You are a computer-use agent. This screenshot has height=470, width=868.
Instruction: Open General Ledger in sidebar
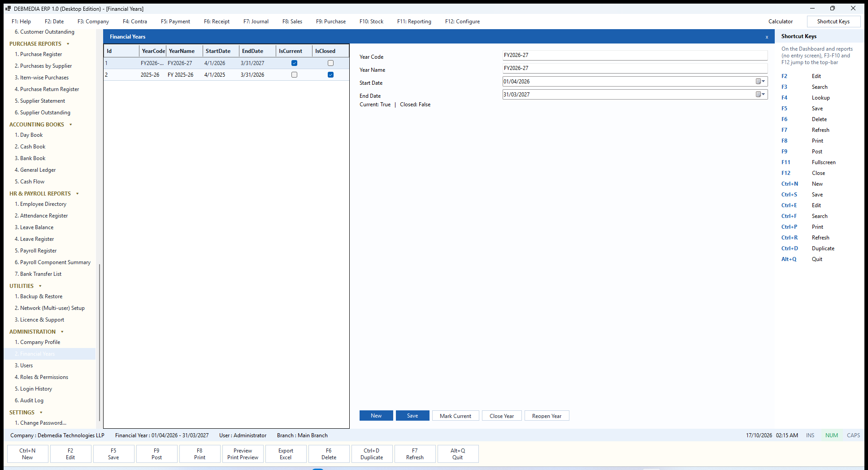35,170
